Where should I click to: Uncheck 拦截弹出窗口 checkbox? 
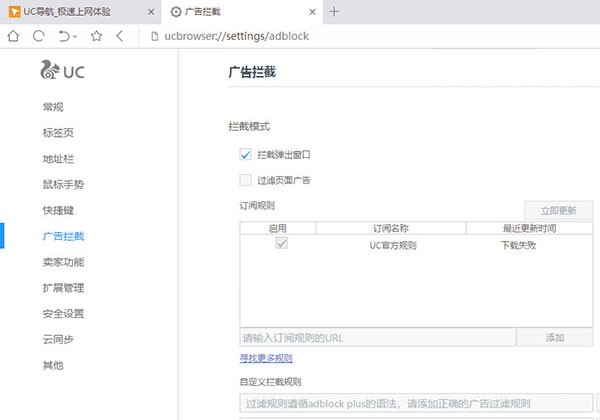coord(245,155)
